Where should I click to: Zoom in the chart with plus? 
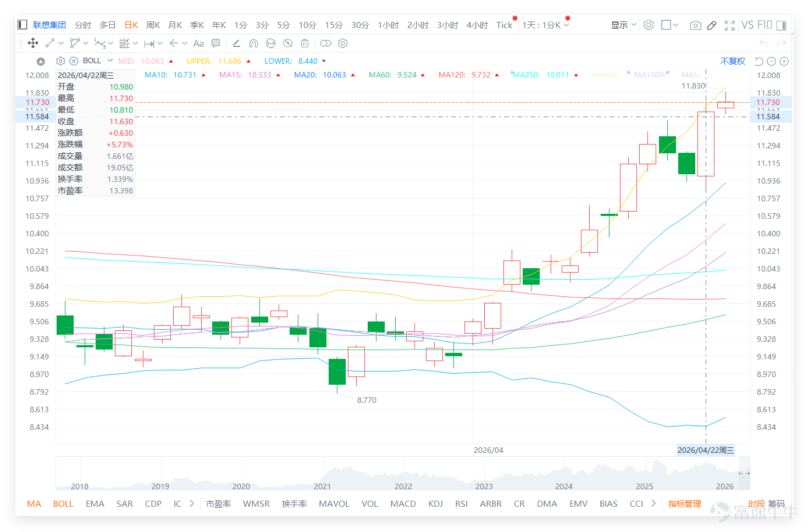click(784, 61)
